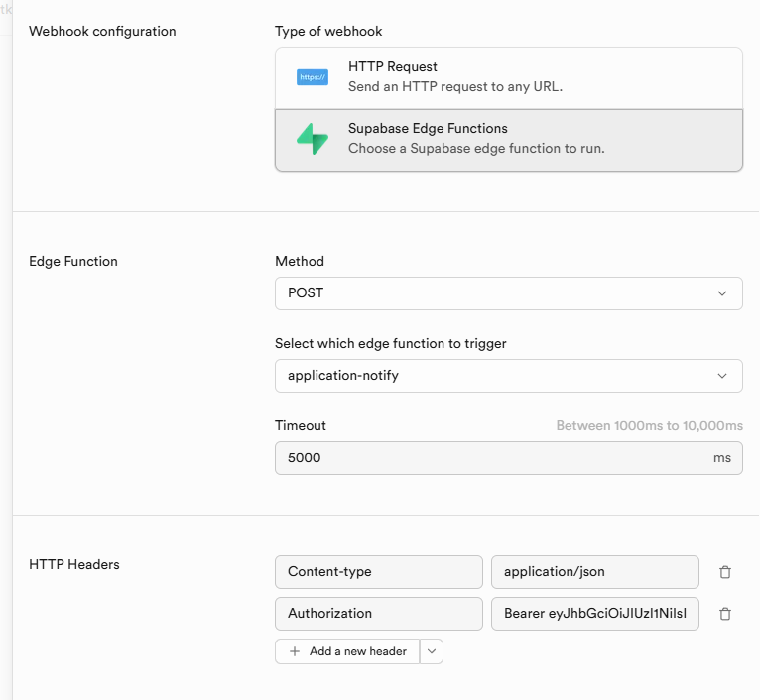
Task: Click the "ms" unit suffix in Timeout
Action: [x=721, y=458]
